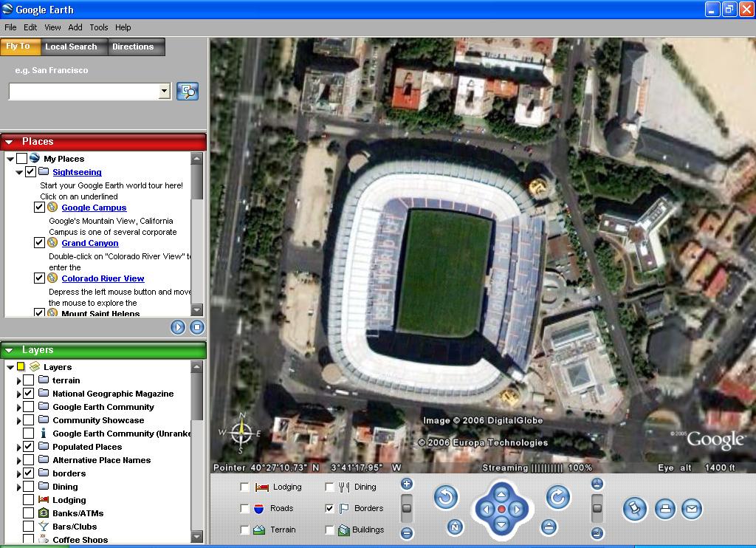Viewport: 756px width, 548px height.
Task: Pan the view right arrow
Action: (517, 510)
